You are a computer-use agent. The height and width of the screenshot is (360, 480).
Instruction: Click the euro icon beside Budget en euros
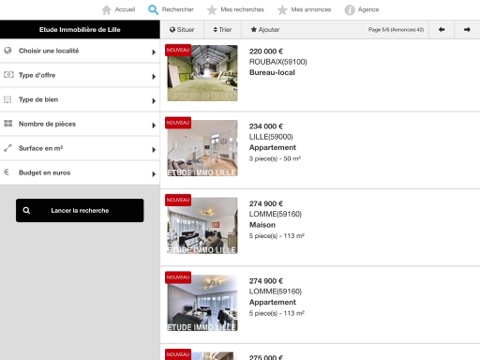click(x=7, y=172)
